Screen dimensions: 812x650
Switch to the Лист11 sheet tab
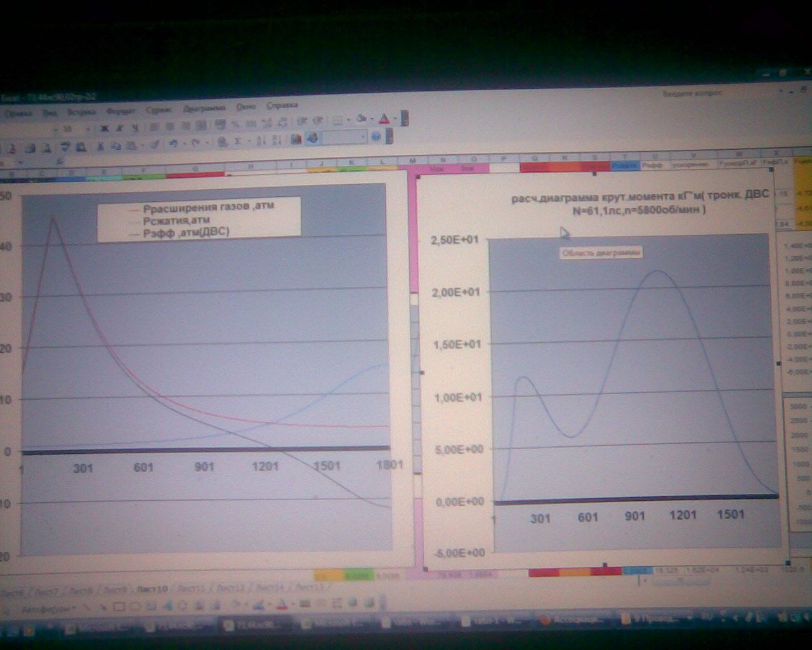click(190, 589)
